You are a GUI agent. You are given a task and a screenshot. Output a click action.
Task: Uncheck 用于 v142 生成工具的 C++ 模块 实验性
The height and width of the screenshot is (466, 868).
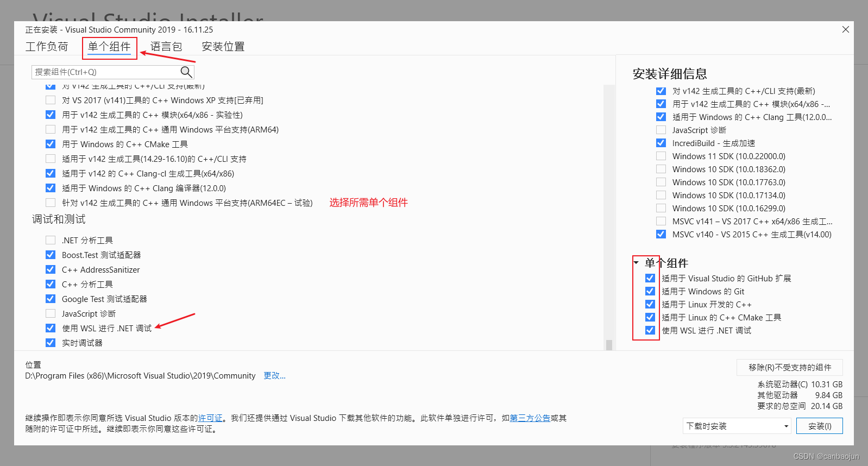click(51, 115)
